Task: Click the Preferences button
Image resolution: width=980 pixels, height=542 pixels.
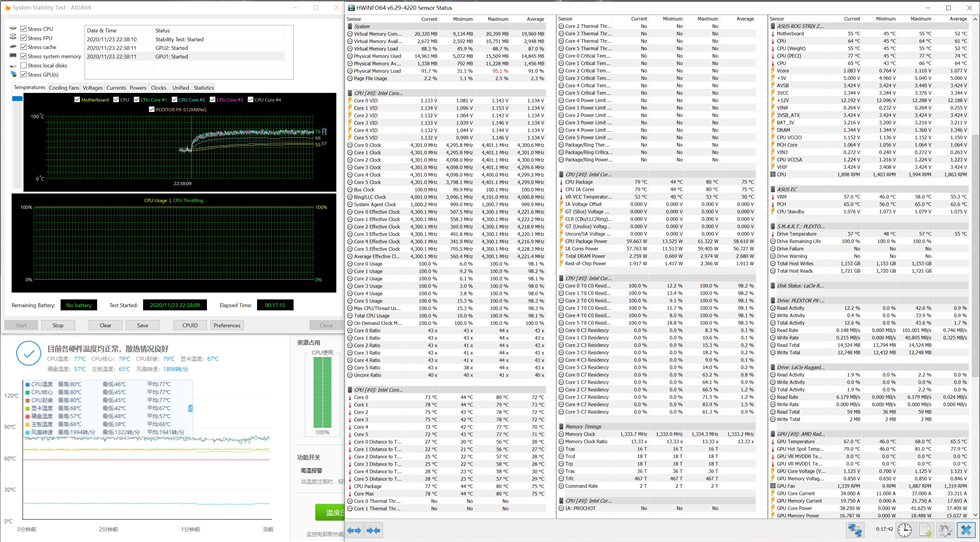Action: click(x=227, y=325)
